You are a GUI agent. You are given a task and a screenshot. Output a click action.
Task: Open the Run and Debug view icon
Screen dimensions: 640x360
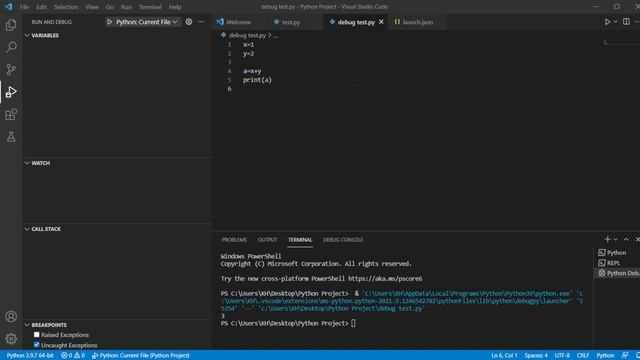11,92
